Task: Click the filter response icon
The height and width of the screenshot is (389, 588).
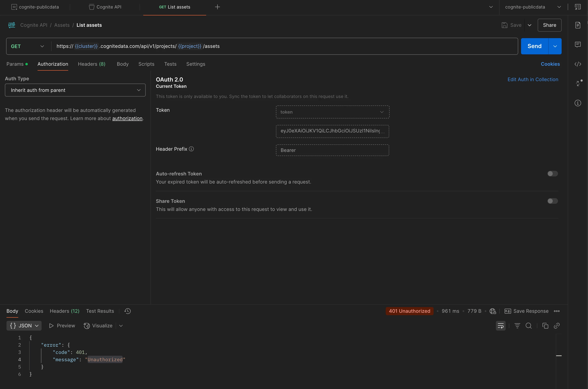Action: pos(517,326)
